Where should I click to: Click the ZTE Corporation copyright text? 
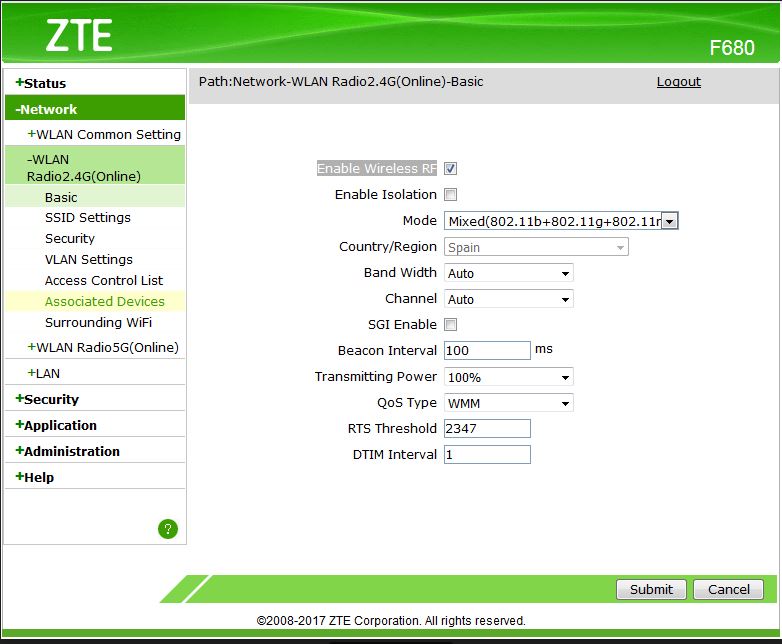coord(391,621)
